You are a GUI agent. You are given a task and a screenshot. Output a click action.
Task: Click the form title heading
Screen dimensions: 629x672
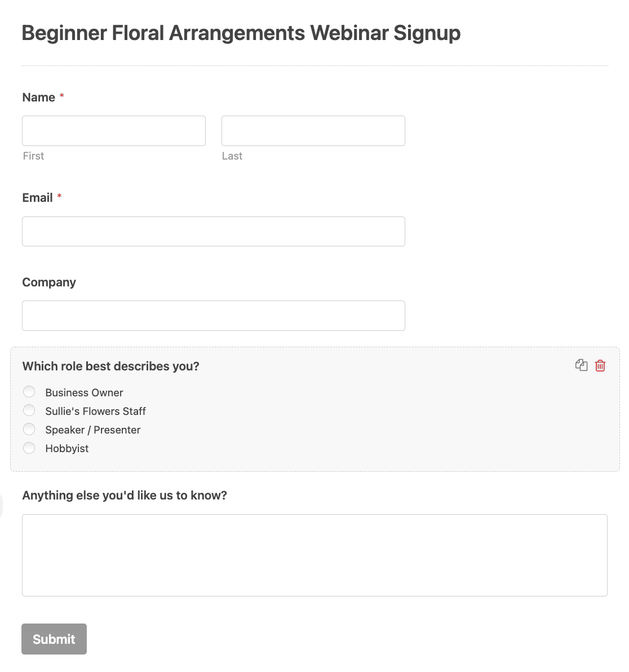pyautogui.click(x=241, y=33)
